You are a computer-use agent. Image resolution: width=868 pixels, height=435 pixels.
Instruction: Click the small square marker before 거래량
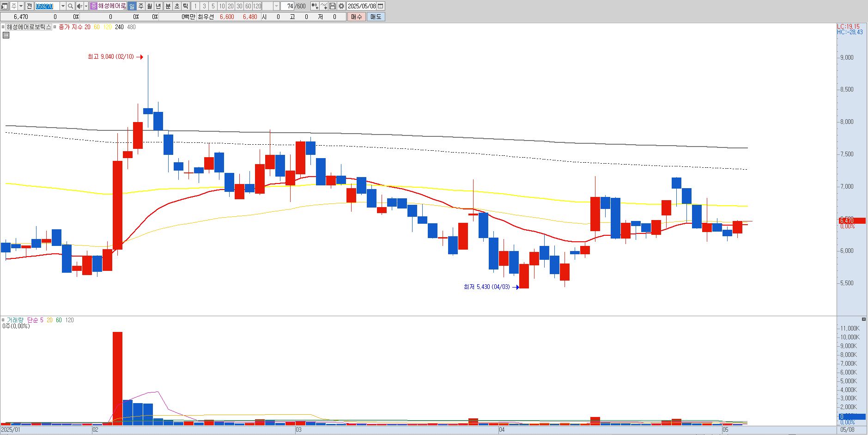[x=3, y=320]
